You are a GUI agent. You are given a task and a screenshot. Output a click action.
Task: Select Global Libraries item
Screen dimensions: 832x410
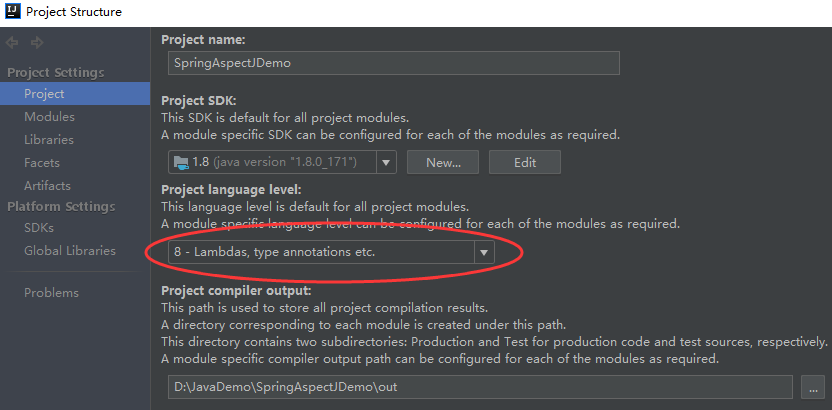click(69, 251)
